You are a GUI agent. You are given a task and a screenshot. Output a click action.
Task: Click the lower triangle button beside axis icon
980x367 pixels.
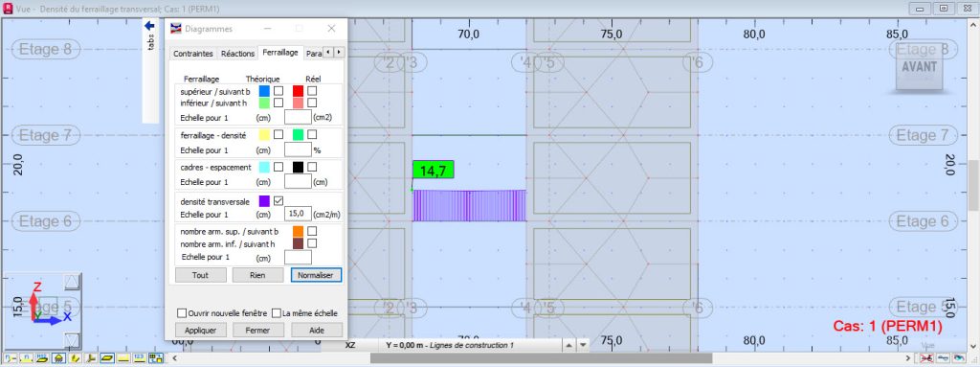(73, 340)
